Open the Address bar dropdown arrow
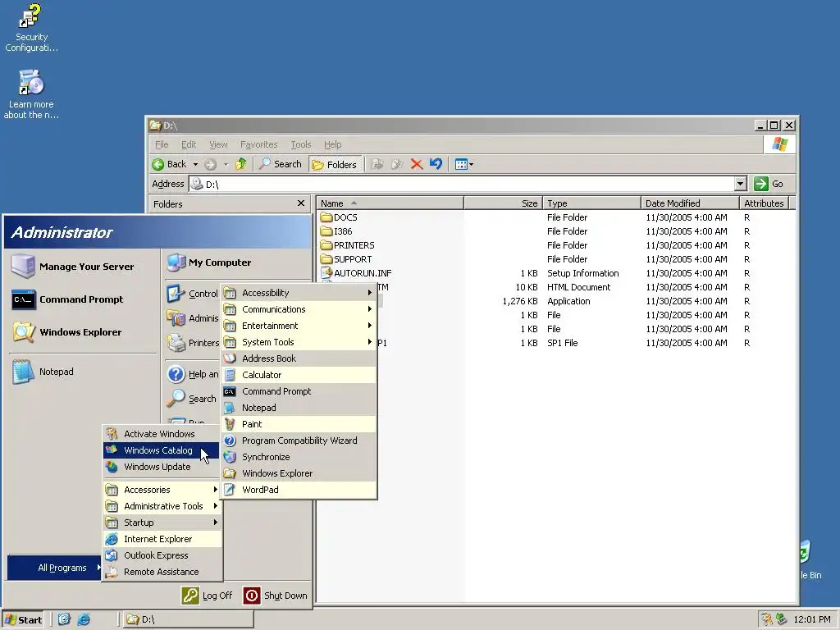The height and width of the screenshot is (630, 840). [741, 185]
